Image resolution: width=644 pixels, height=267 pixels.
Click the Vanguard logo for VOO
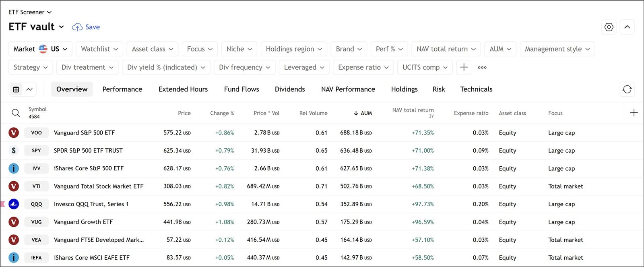[x=14, y=132]
